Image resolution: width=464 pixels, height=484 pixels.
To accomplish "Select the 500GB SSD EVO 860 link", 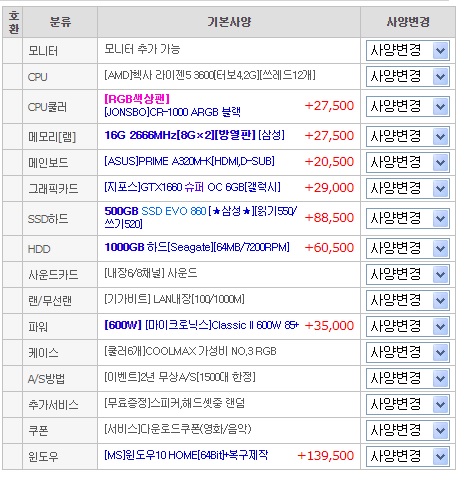I will pyautogui.click(x=200, y=217).
